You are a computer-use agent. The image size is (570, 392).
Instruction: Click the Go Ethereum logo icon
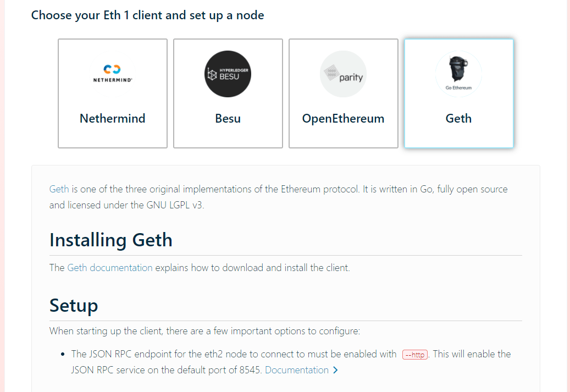point(458,74)
